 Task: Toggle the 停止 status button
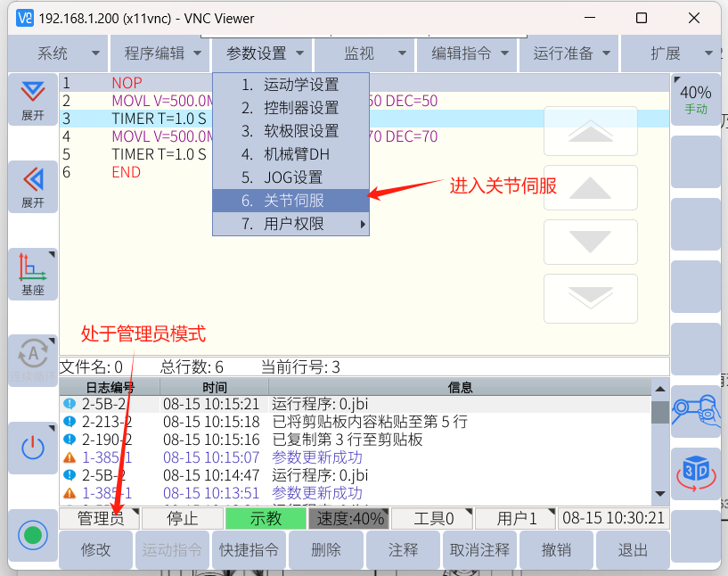click(x=183, y=518)
